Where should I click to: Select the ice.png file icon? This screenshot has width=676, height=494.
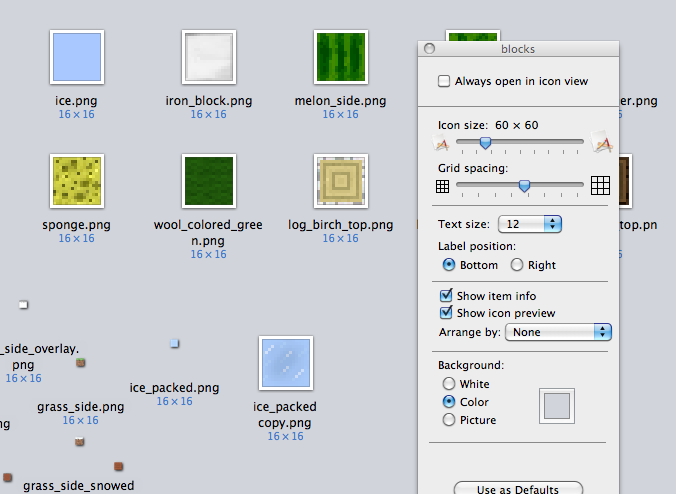point(77,57)
